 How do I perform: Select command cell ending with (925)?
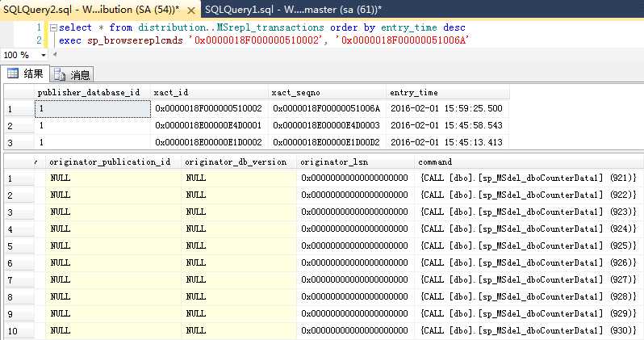pos(529,246)
